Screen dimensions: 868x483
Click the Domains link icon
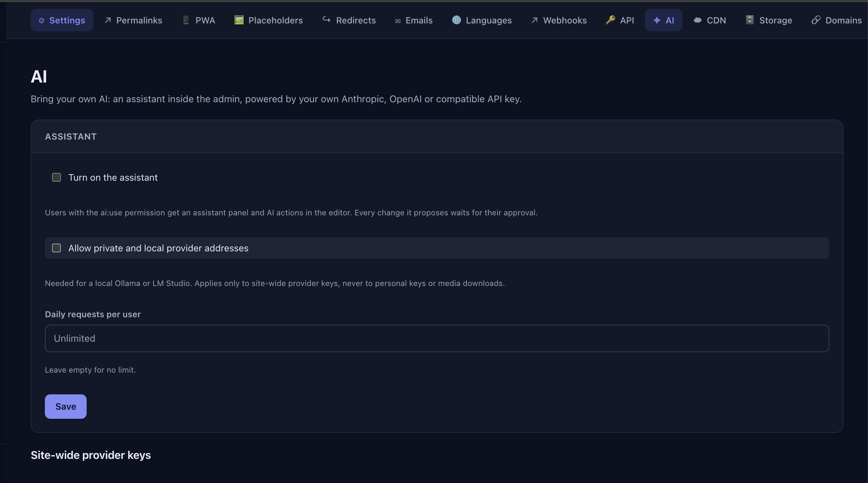point(816,20)
